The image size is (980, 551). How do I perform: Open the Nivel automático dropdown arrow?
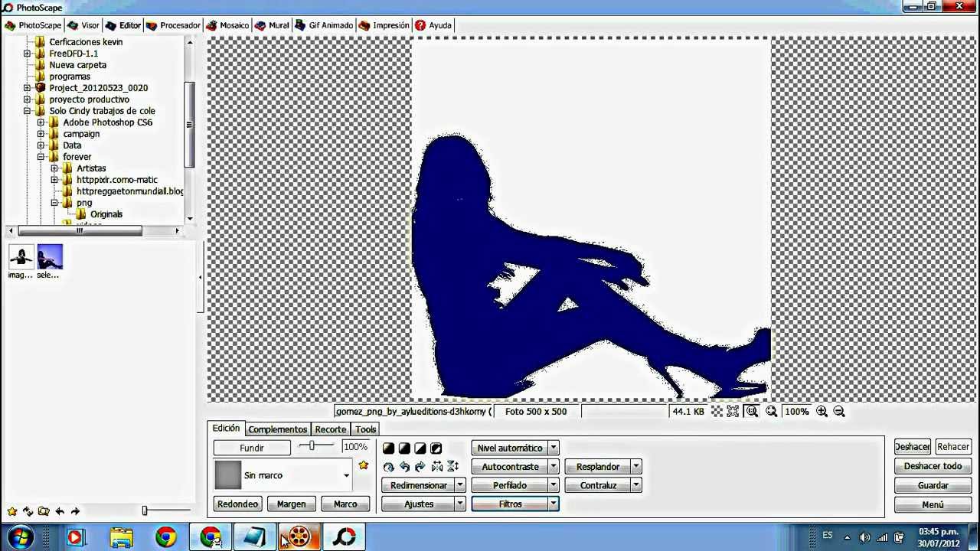click(x=554, y=448)
